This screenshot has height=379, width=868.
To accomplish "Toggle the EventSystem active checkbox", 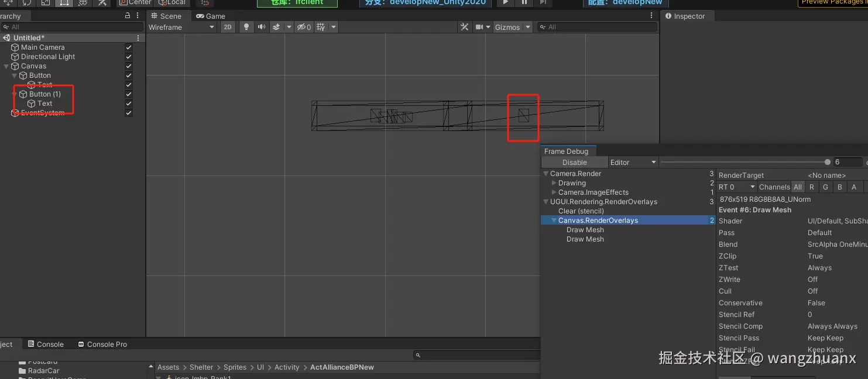I will pos(129,113).
